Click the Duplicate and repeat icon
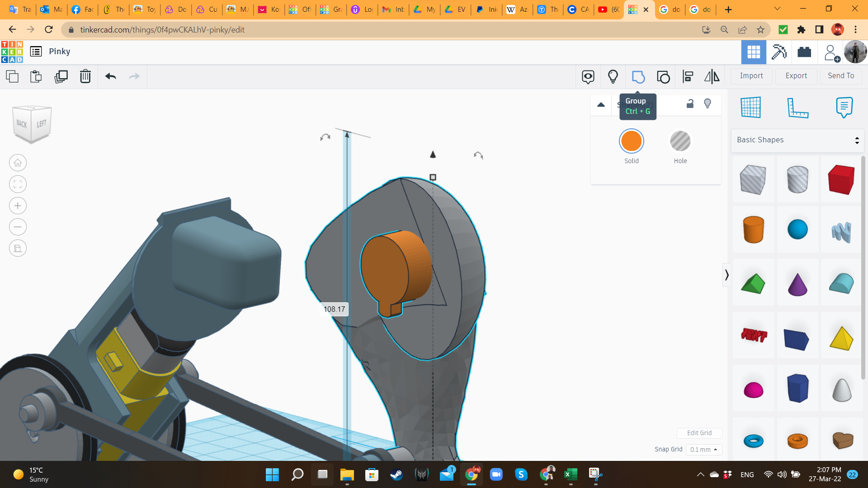 click(61, 76)
